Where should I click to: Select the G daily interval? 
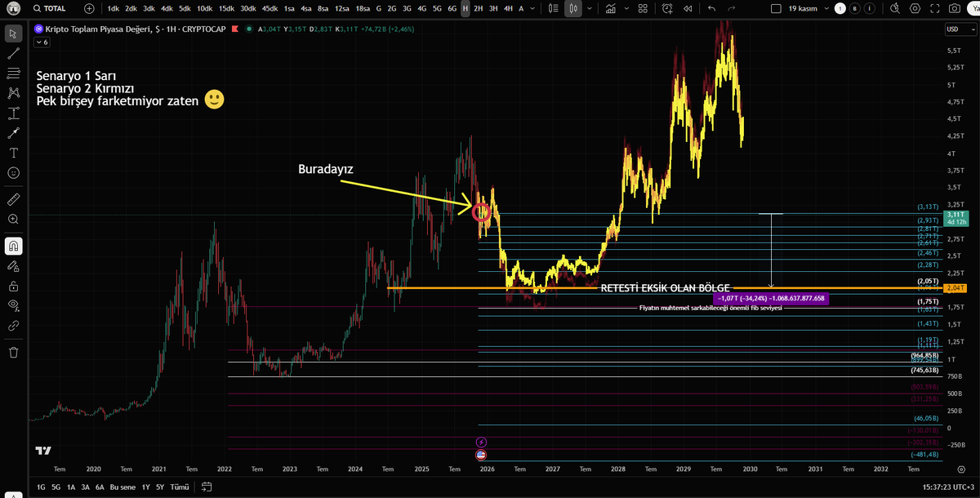[378, 8]
